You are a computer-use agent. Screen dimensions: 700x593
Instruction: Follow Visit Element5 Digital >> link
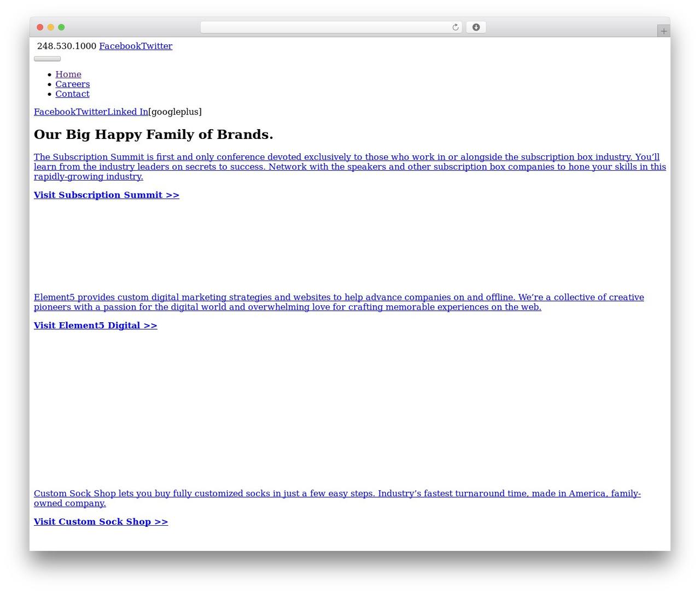click(96, 326)
